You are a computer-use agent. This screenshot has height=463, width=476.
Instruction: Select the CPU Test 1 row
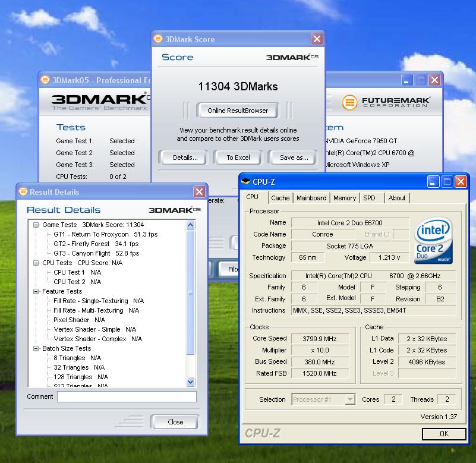click(x=77, y=272)
